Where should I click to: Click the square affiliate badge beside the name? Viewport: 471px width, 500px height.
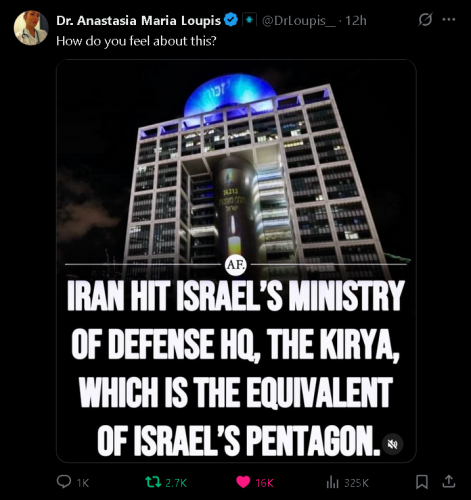coord(249,20)
